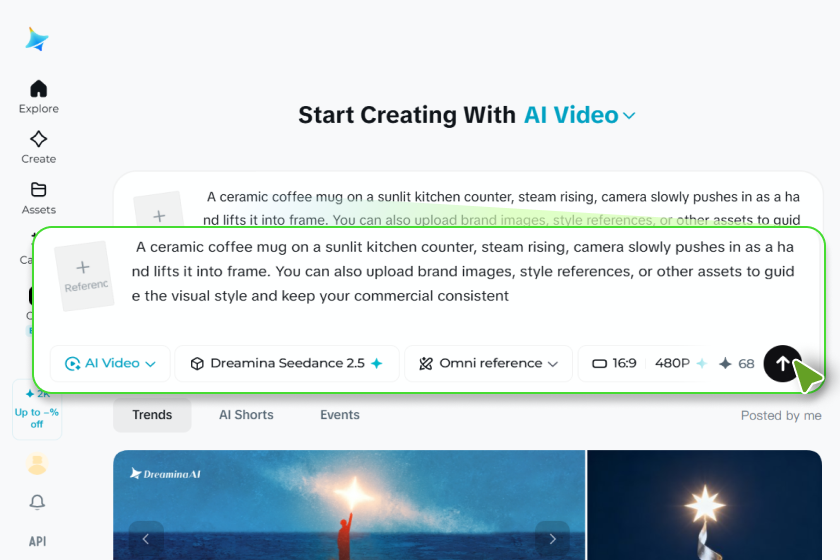Click the Up to -% off credits offer
Screen dimensions: 840x560
coord(37,410)
